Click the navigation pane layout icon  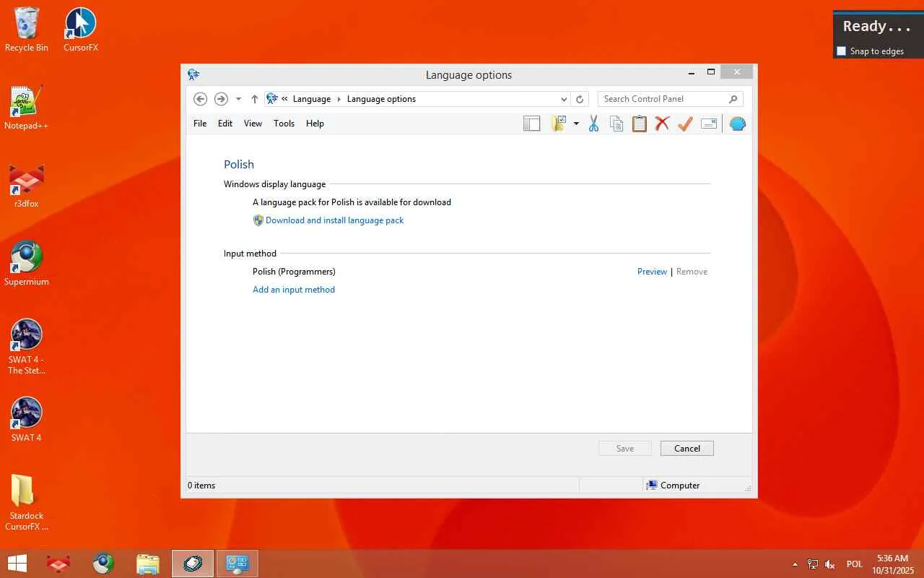[532, 124]
